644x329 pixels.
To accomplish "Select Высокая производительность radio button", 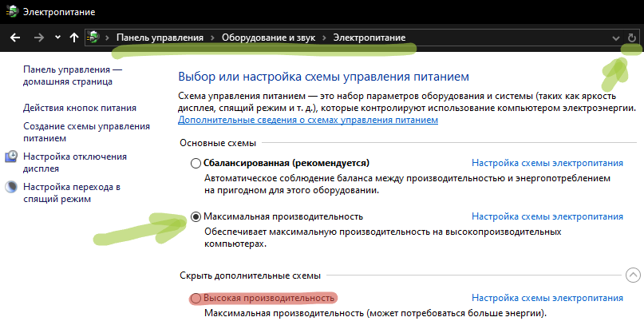I will click(196, 298).
